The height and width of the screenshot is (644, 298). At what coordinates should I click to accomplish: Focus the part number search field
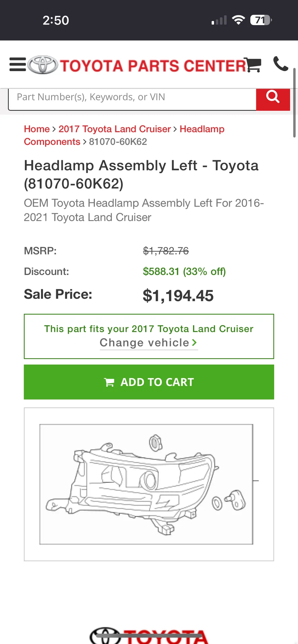[132, 97]
